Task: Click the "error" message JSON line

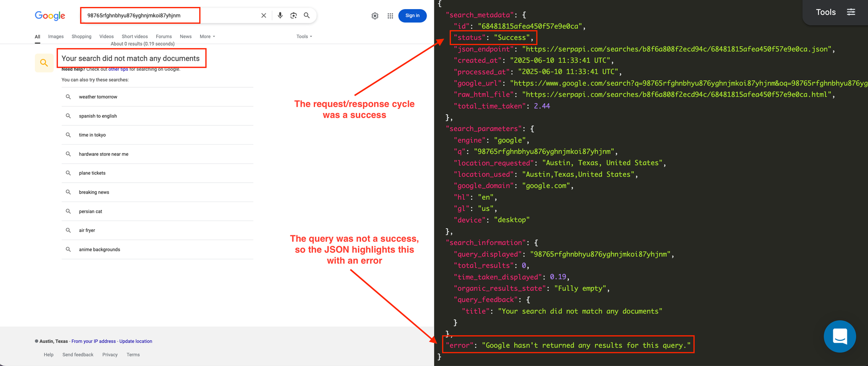Action: click(x=568, y=345)
